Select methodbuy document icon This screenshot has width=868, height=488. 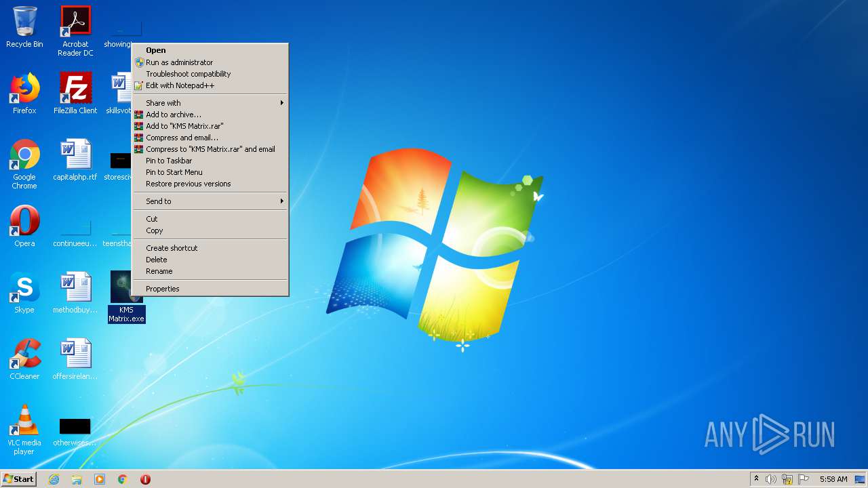pyautogui.click(x=75, y=293)
